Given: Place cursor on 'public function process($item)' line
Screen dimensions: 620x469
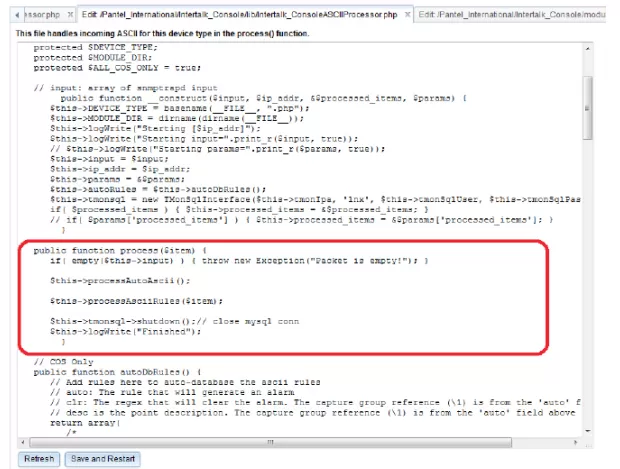Looking at the screenshot, I should pyautogui.click(x=118, y=249).
